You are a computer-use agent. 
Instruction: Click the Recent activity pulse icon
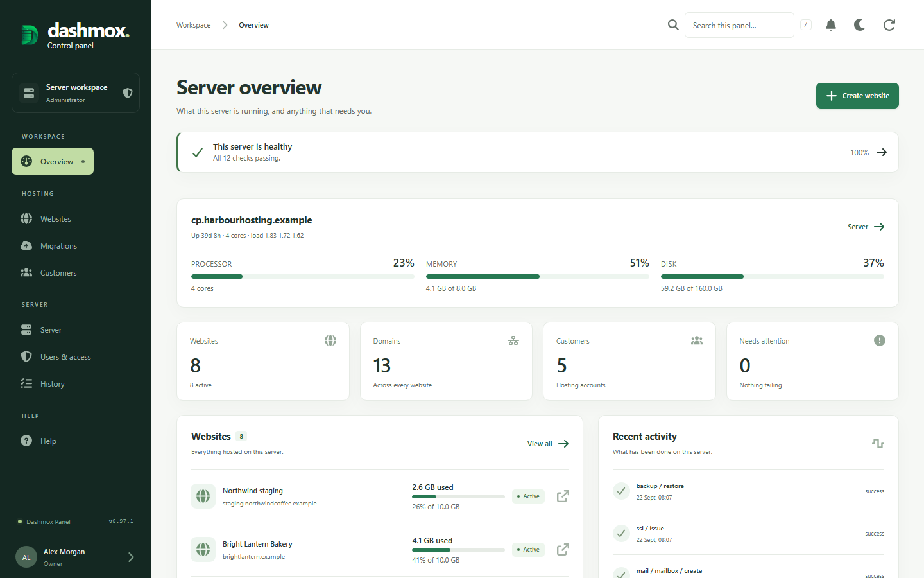point(878,444)
